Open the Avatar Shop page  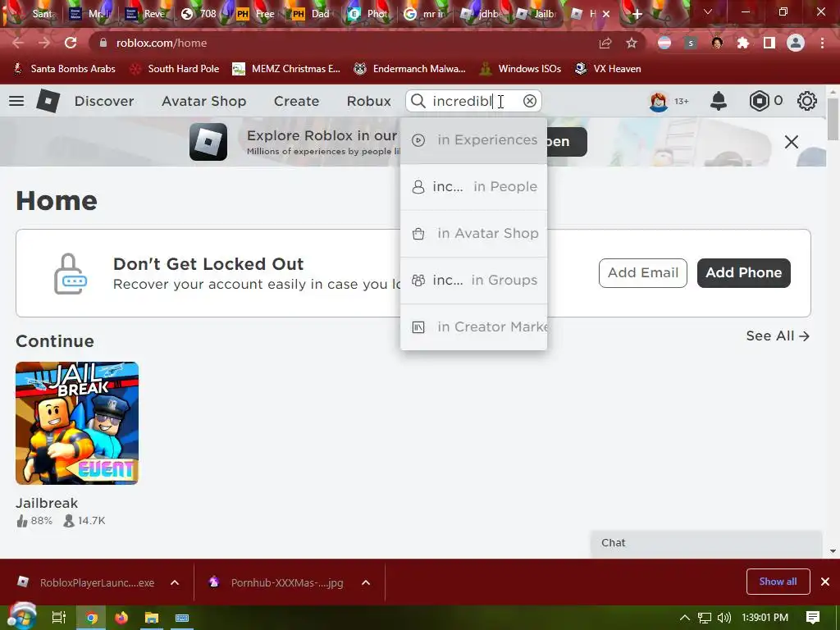coord(203,101)
